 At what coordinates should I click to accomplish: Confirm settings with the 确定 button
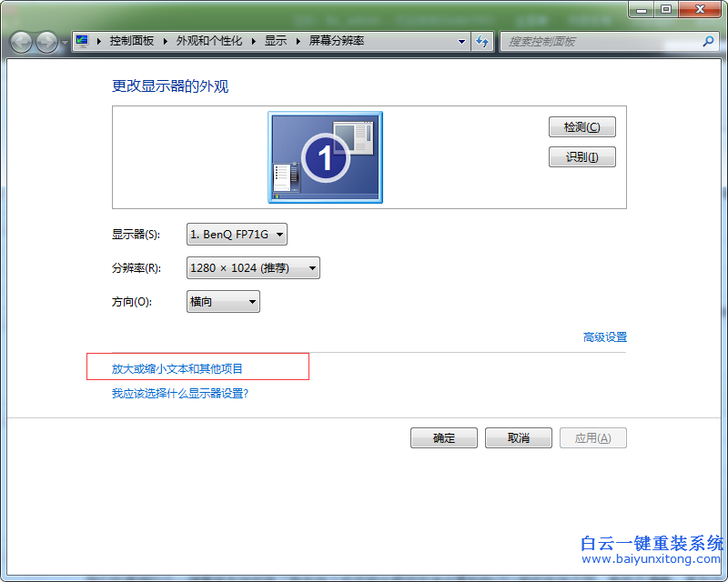coord(443,437)
